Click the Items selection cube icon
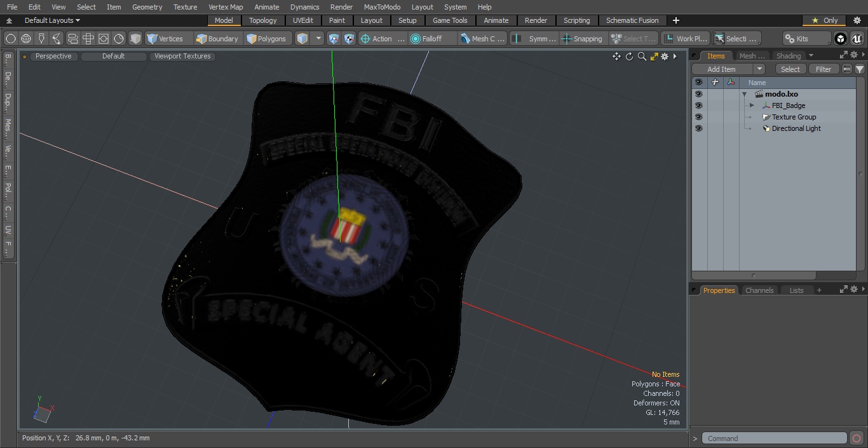 pos(302,39)
